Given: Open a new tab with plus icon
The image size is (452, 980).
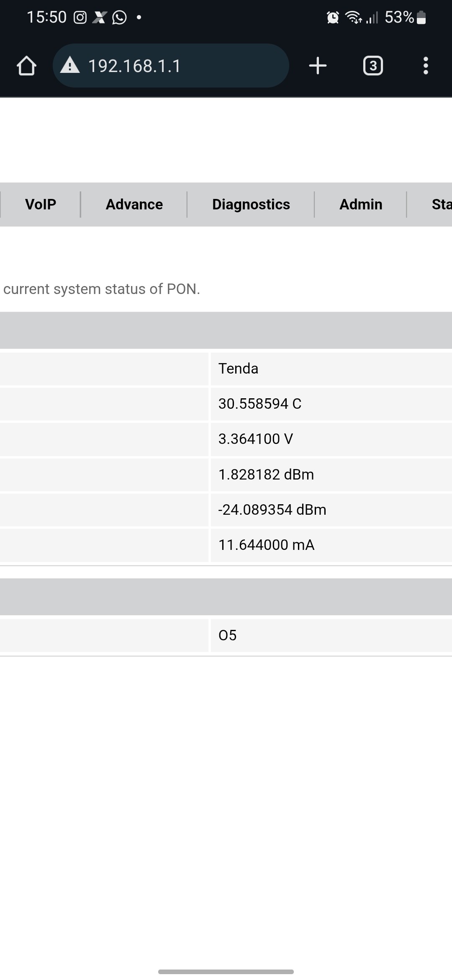Looking at the screenshot, I should 318,66.
